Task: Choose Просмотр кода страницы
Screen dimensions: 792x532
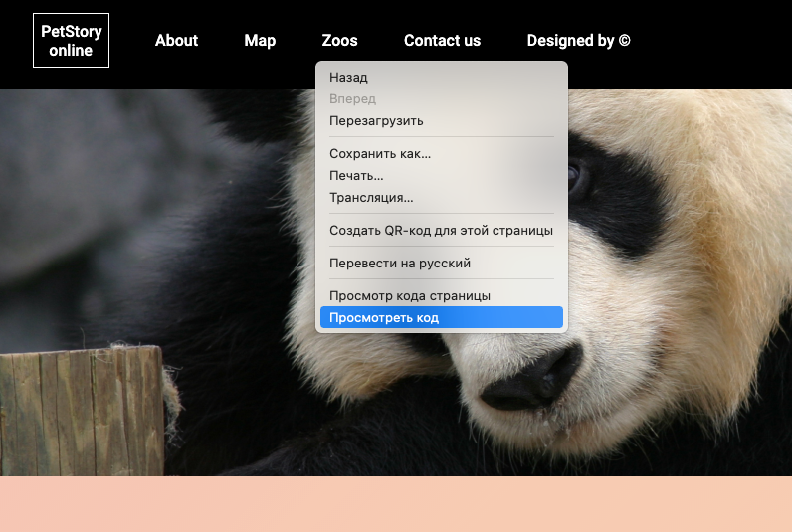Action: 442,295
